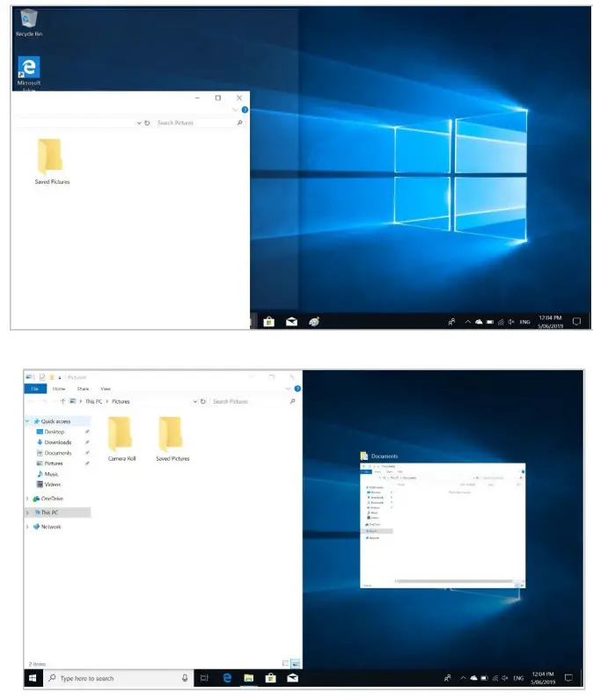Open File Explorer on the lower taskbar
The height and width of the screenshot is (700, 593).
(249, 678)
